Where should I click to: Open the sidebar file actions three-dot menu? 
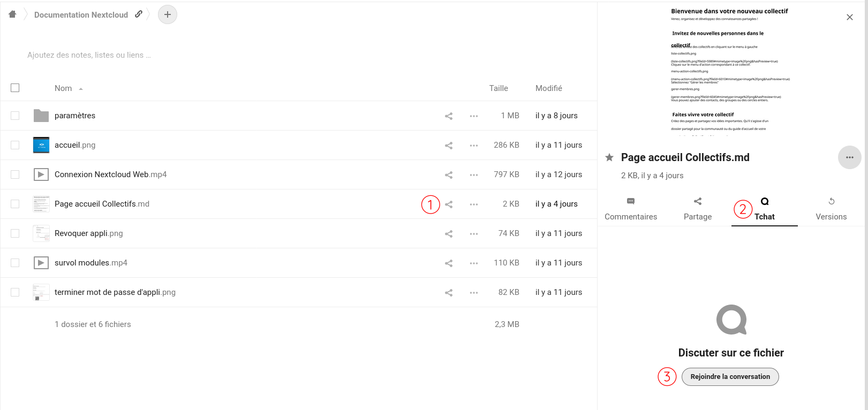(x=849, y=157)
